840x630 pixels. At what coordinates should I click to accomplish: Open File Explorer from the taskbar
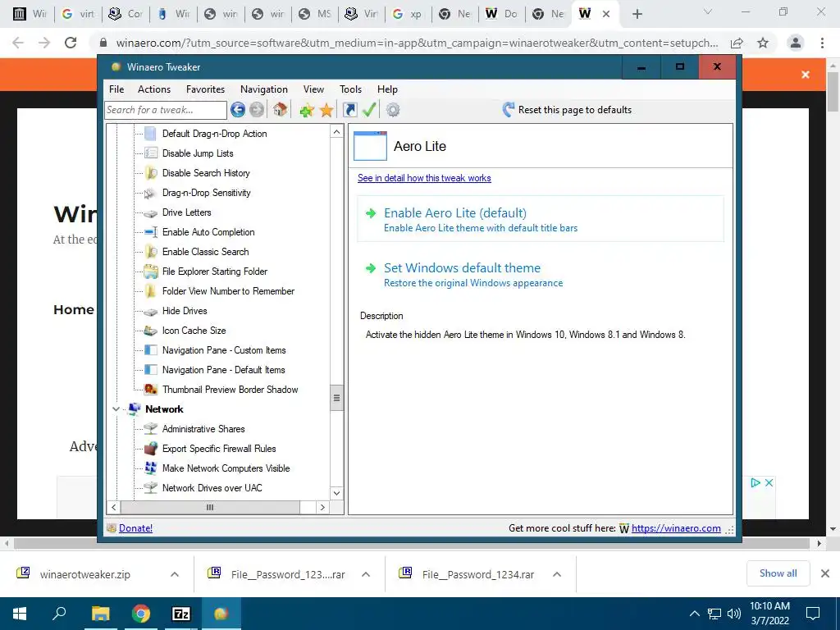click(100, 614)
